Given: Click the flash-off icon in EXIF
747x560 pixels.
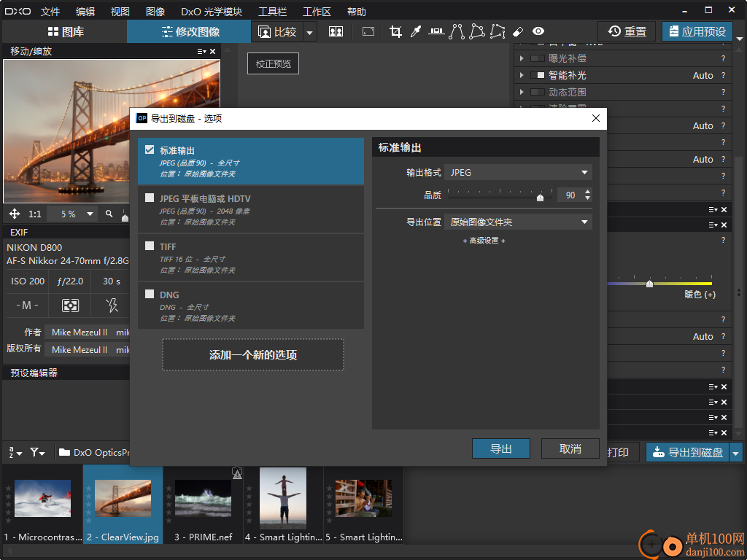Looking at the screenshot, I should click(x=112, y=306).
